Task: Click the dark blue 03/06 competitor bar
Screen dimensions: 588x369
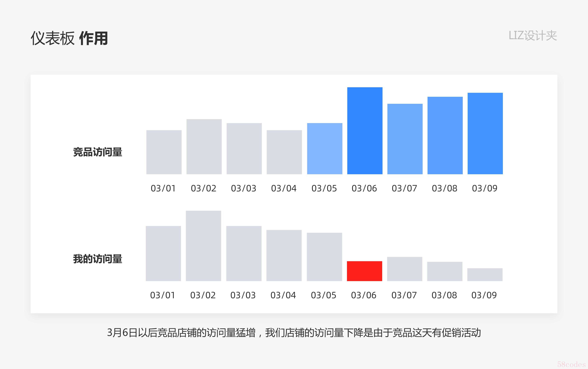Action: click(365, 131)
